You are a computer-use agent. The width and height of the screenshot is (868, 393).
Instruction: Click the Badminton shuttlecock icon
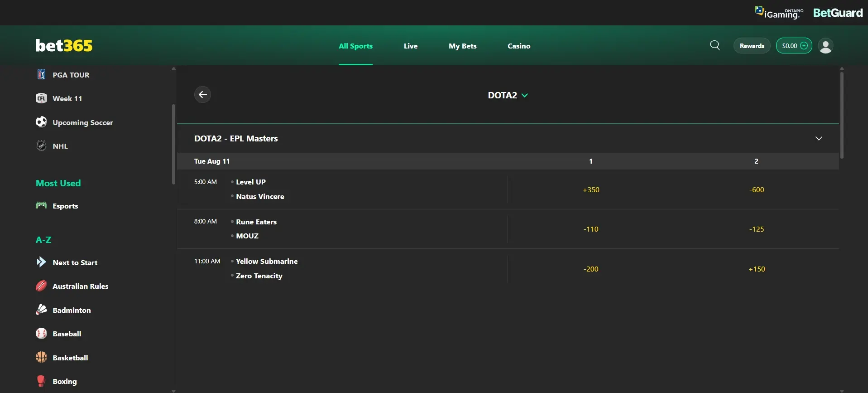point(41,310)
